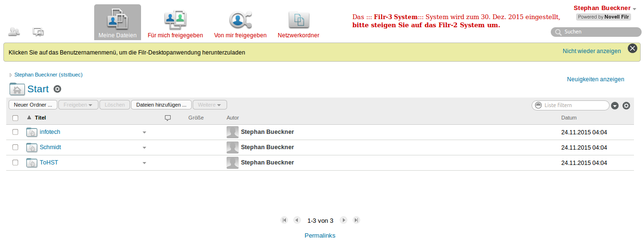Tick the Schmidt folder checkbox

[x=15, y=147]
